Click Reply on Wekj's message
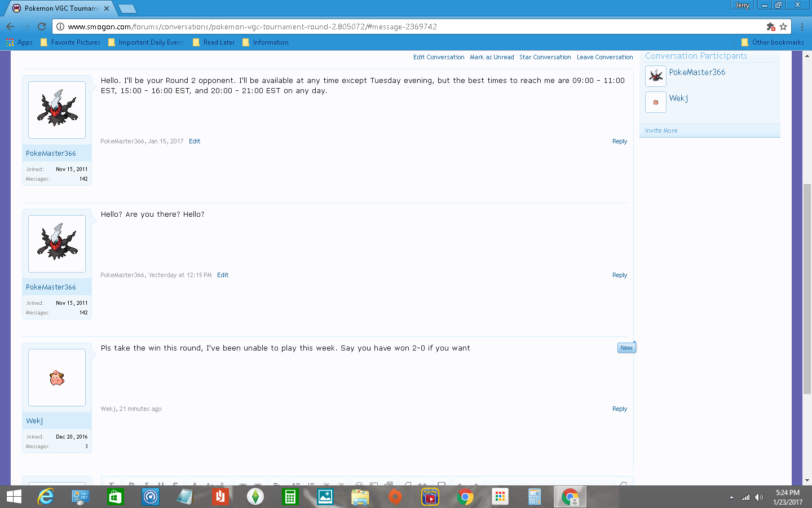The width and height of the screenshot is (812, 508). [x=619, y=409]
